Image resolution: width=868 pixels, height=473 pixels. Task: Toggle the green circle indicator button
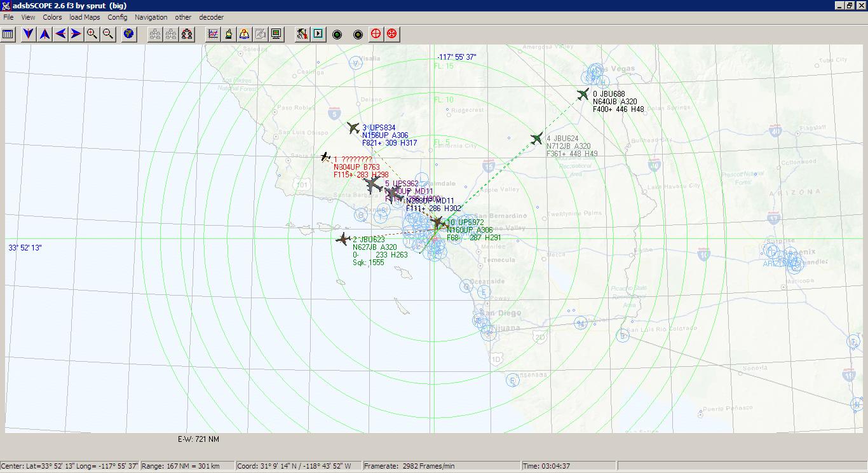[337, 34]
